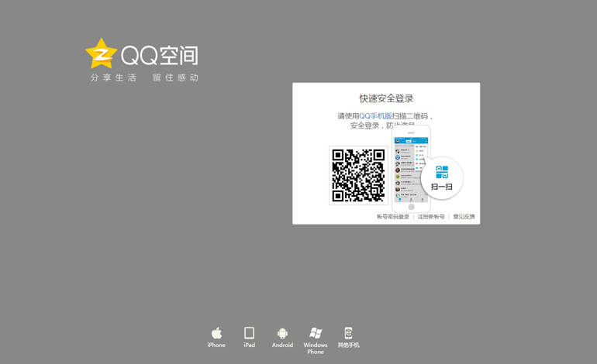The width and height of the screenshot is (597, 364).
Task: Open the 注册新帐号 link
Action: (x=431, y=216)
